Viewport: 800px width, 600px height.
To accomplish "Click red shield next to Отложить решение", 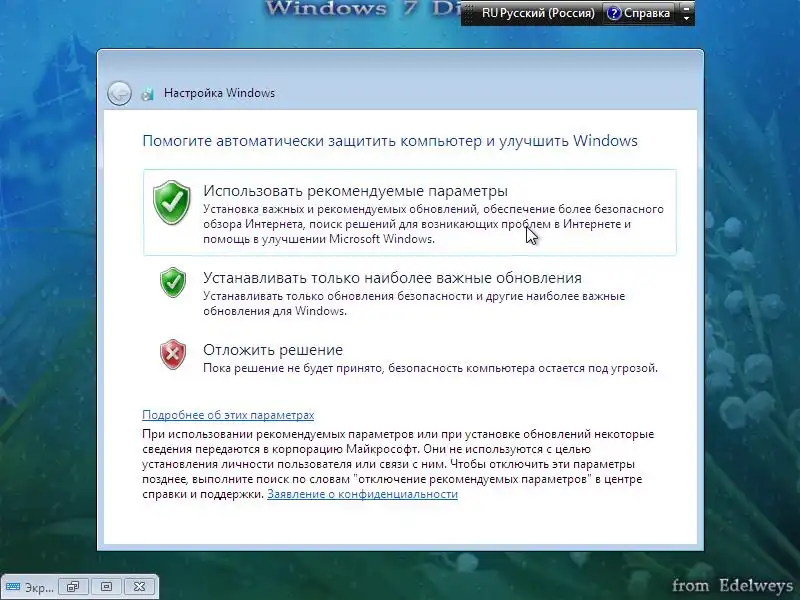I will [173, 354].
